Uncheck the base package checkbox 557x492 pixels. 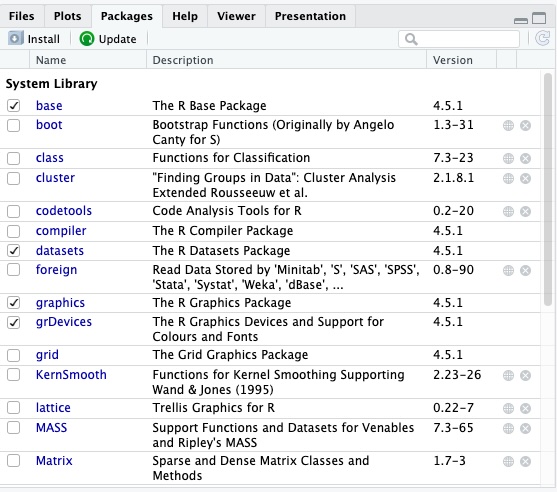click(x=13, y=106)
